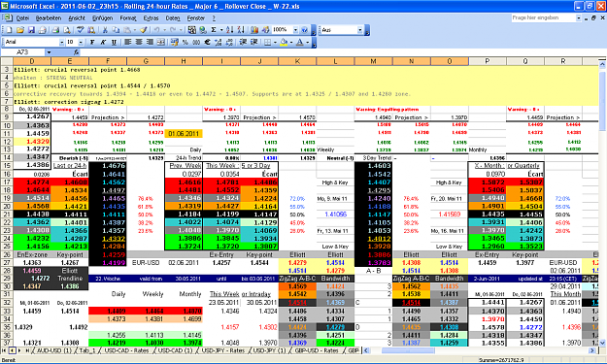Screen dimensions: 607x364
Task: Open Print Preview from toolbar
Action: 67,30
